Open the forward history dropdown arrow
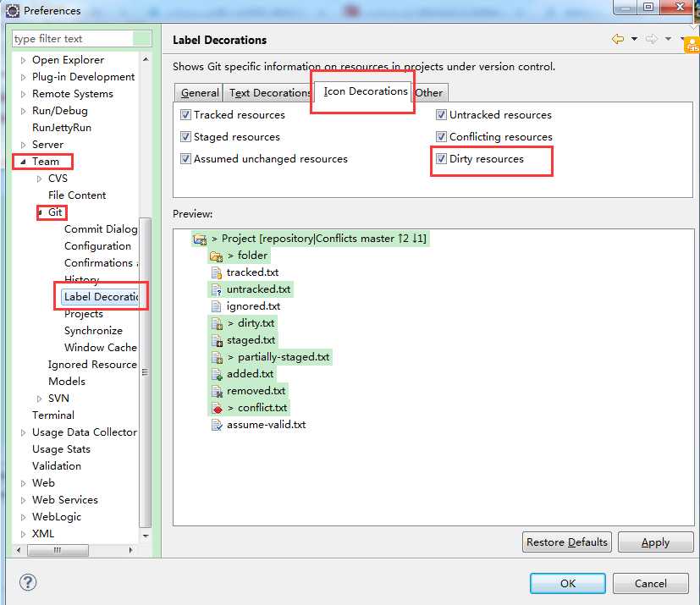700x605 pixels. (x=668, y=39)
